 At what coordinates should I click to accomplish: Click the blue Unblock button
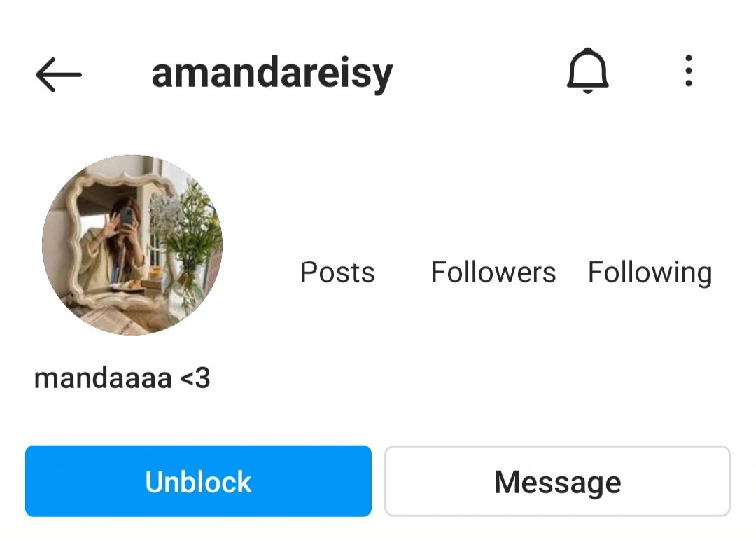click(198, 481)
